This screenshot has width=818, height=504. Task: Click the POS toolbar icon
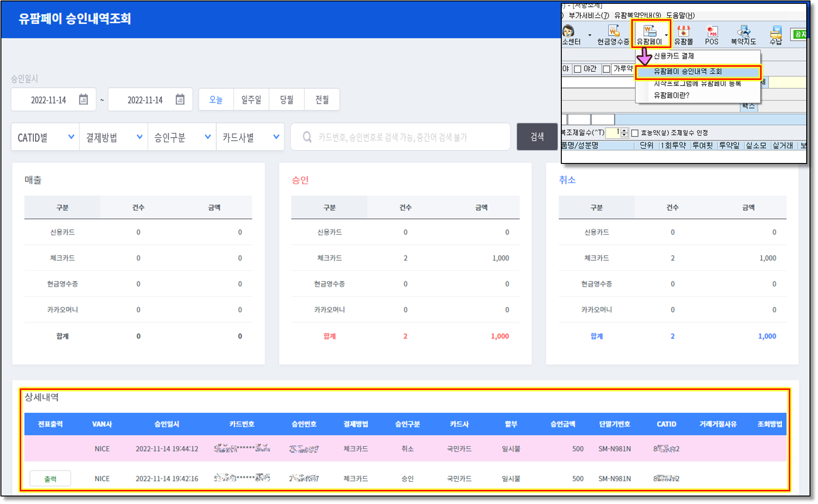(x=712, y=34)
